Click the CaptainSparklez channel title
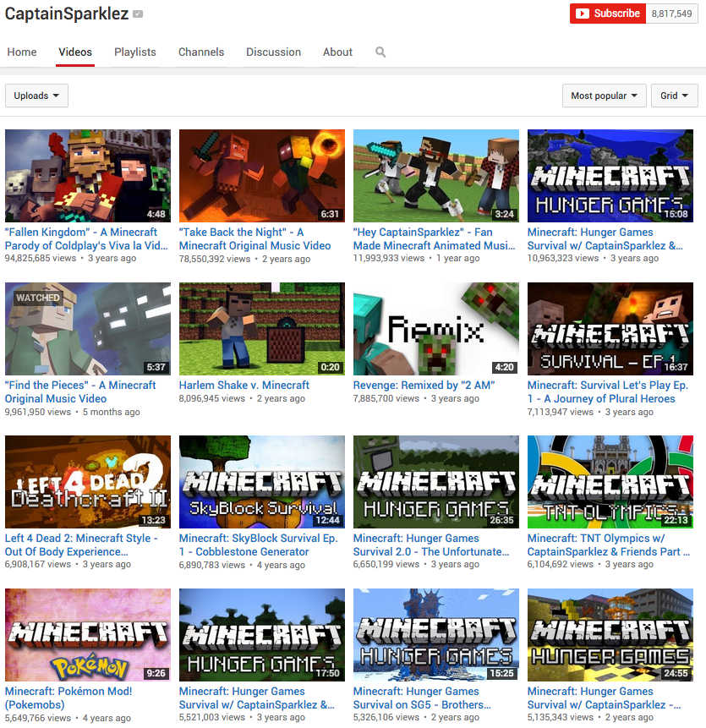The width and height of the screenshot is (706, 728). pyautogui.click(x=67, y=14)
